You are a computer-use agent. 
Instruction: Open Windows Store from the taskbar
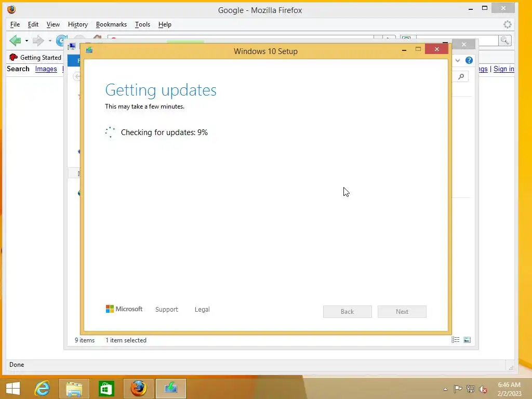[106, 389]
